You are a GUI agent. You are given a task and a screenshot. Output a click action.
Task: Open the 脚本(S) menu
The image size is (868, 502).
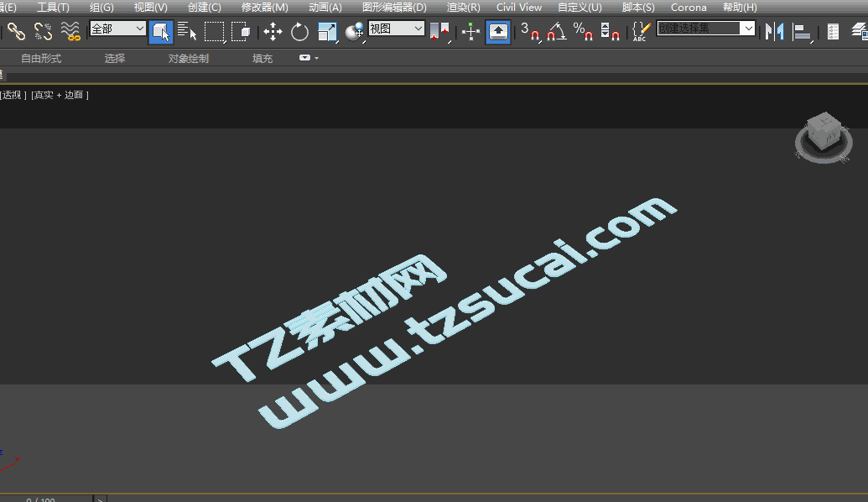[638, 8]
